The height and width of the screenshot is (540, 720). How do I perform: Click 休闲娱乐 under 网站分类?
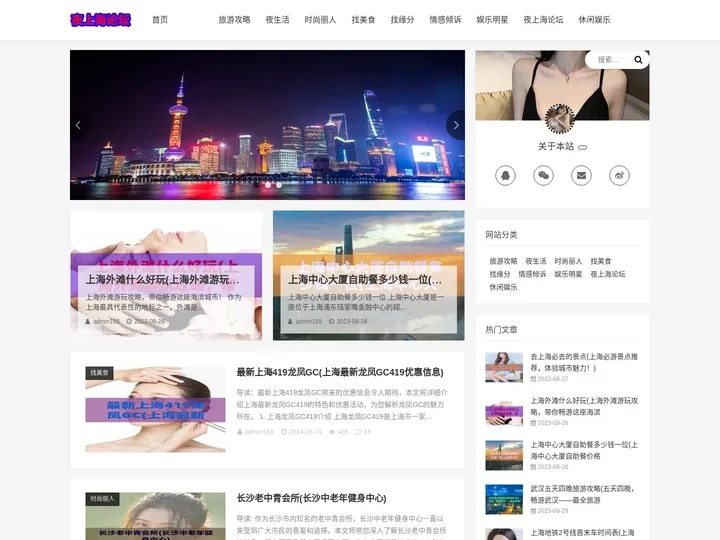pyautogui.click(x=503, y=287)
